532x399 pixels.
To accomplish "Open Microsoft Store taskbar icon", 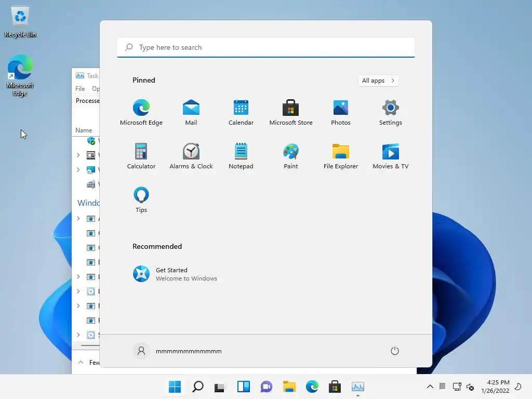I will point(335,387).
